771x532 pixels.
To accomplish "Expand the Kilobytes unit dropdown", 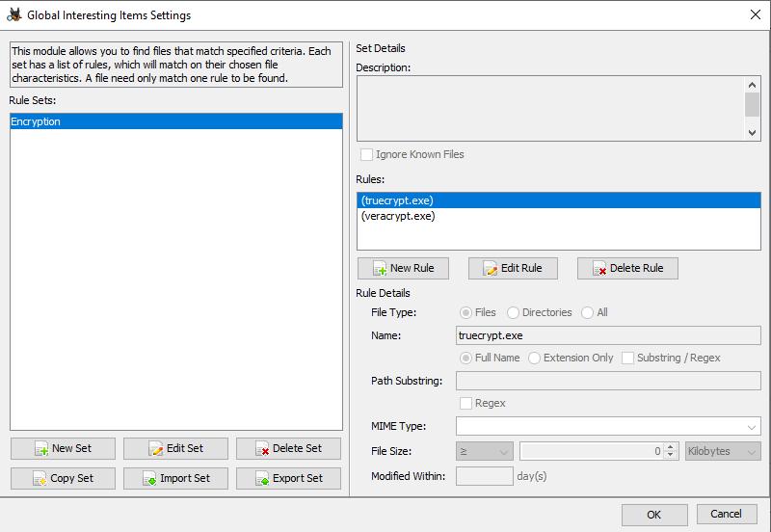I will pos(723,451).
